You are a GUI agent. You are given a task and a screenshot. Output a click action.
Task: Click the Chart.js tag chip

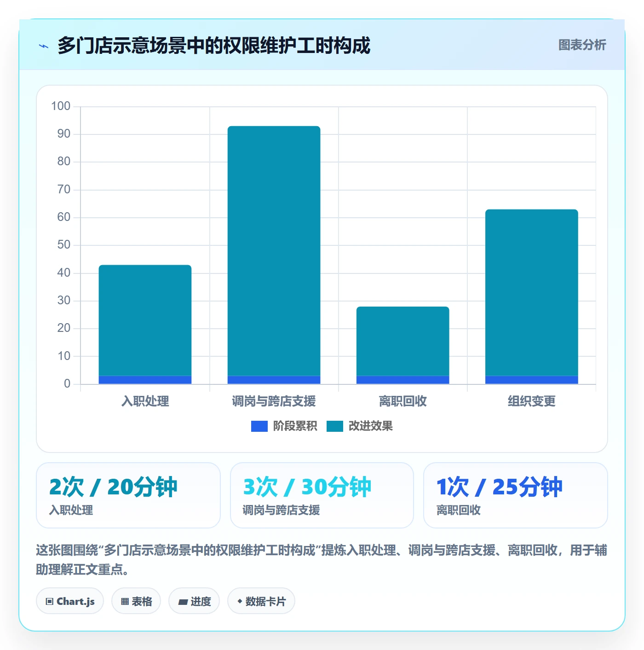point(70,601)
